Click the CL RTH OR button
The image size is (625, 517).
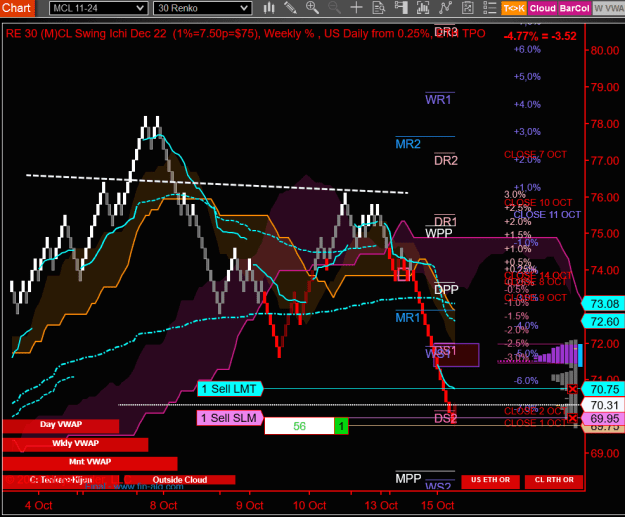click(554, 480)
